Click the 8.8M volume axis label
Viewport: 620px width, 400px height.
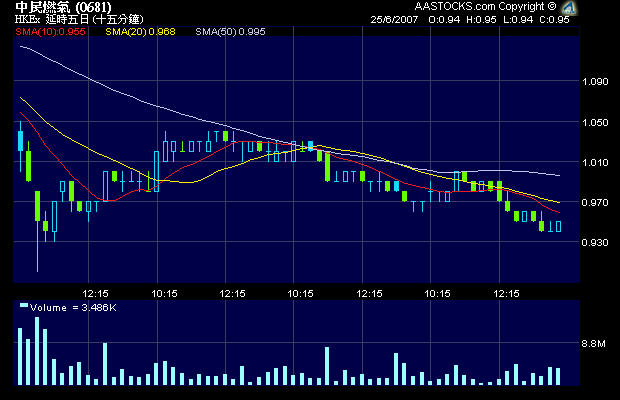click(594, 343)
